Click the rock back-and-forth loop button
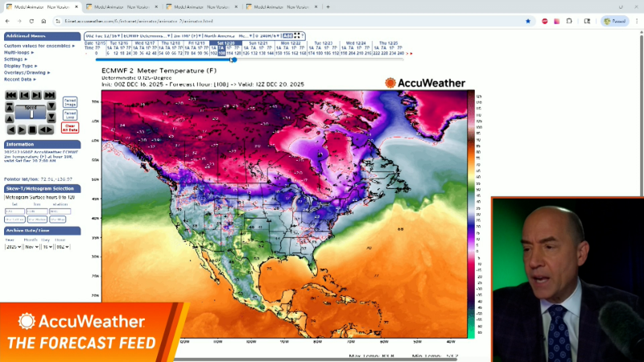This screenshot has height=362, width=644. (x=46, y=130)
